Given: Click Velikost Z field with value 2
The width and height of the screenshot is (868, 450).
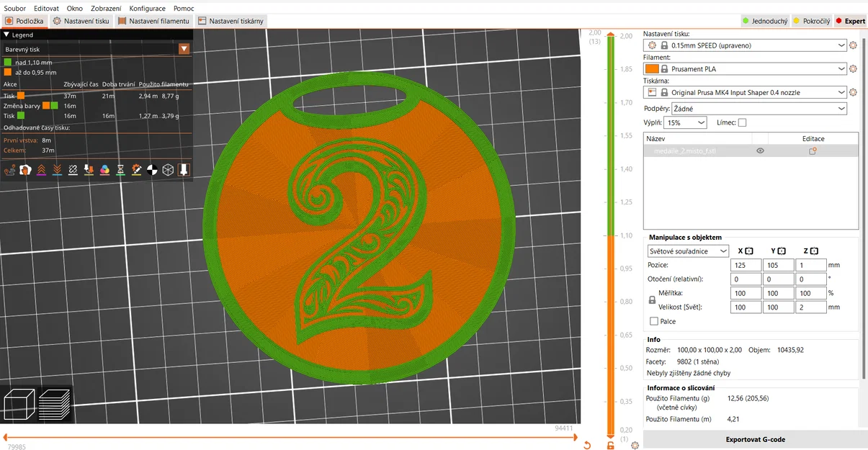Looking at the screenshot, I should (x=810, y=307).
